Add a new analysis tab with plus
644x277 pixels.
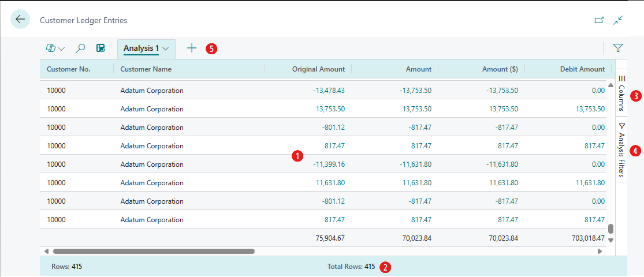(x=192, y=48)
